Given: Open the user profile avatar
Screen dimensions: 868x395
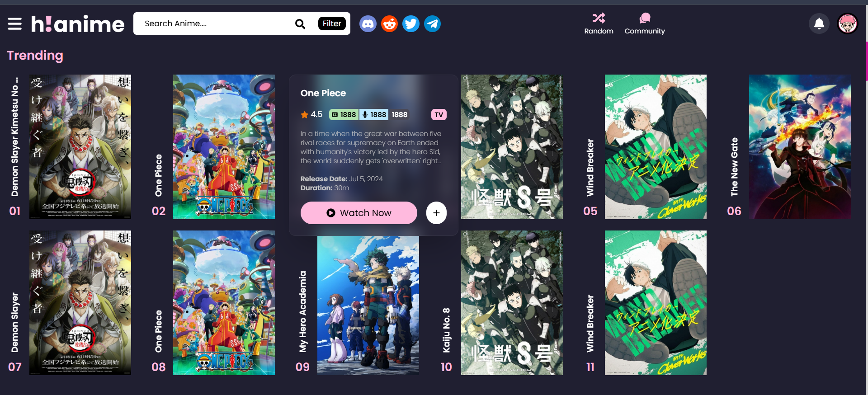Looking at the screenshot, I should coord(847,24).
